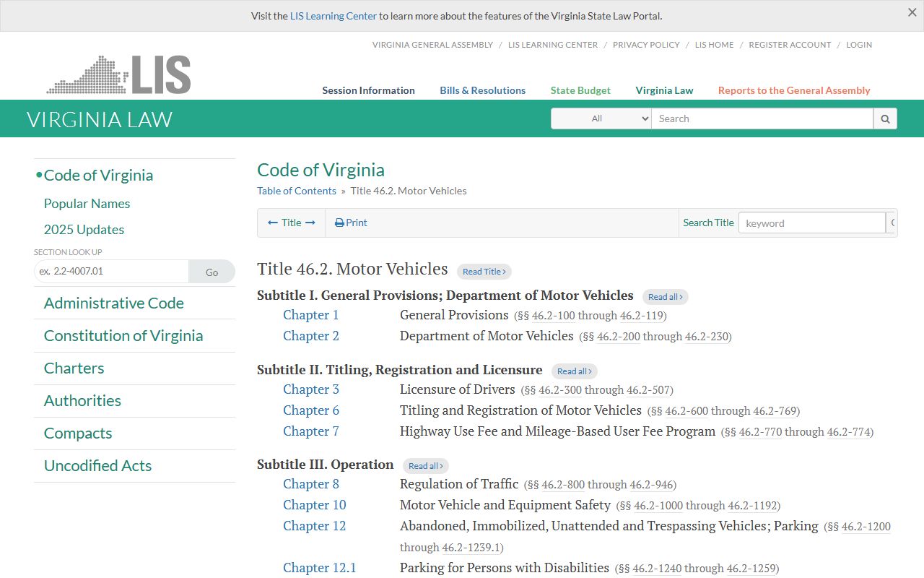Go to next title with right arrow
The height and width of the screenshot is (578, 924).
click(x=310, y=223)
